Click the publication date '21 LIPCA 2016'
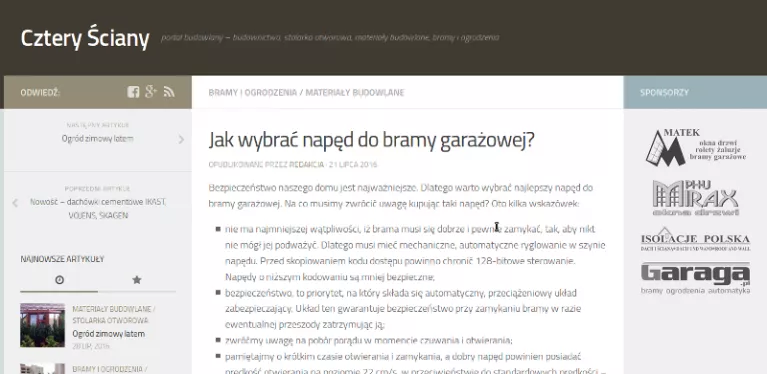Viewport: 767px width, 374px height. (x=353, y=164)
